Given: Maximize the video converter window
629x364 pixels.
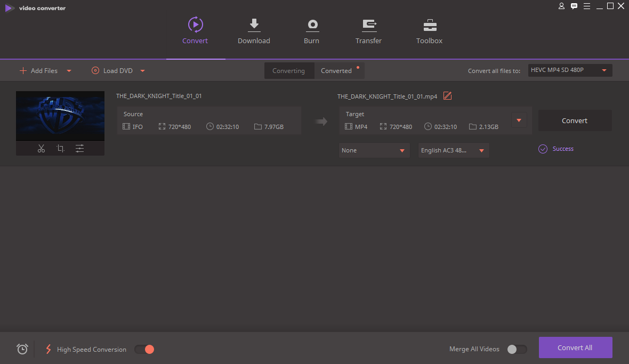Looking at the screenshot, I should point(610,6).
